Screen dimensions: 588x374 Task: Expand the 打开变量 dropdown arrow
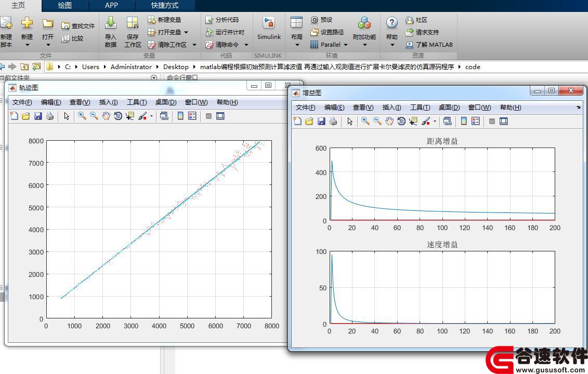[x=186, y=32]
